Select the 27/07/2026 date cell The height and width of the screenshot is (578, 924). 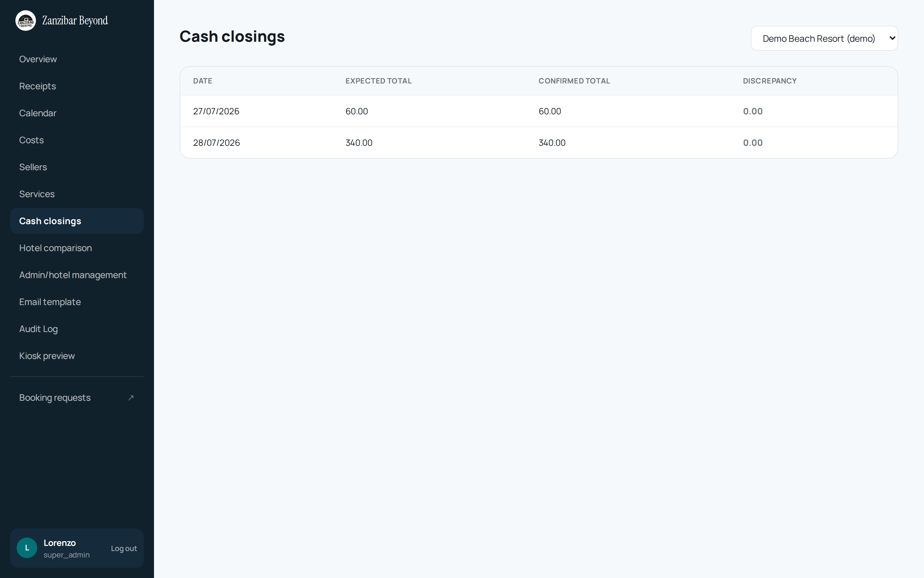(x=216, y=111)
